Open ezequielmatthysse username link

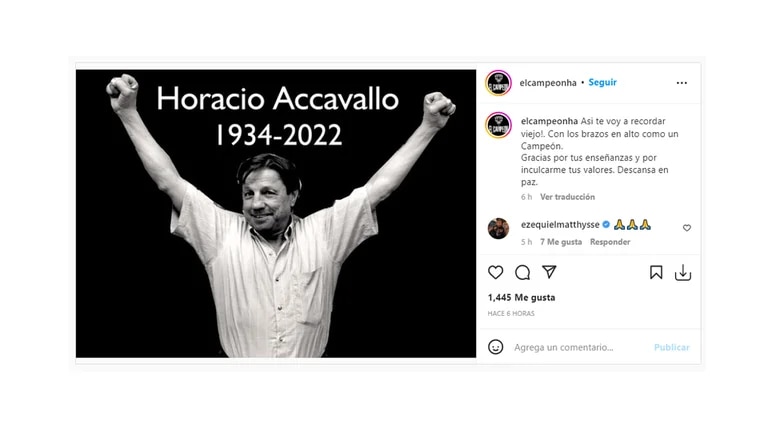[x=560, y=224]
